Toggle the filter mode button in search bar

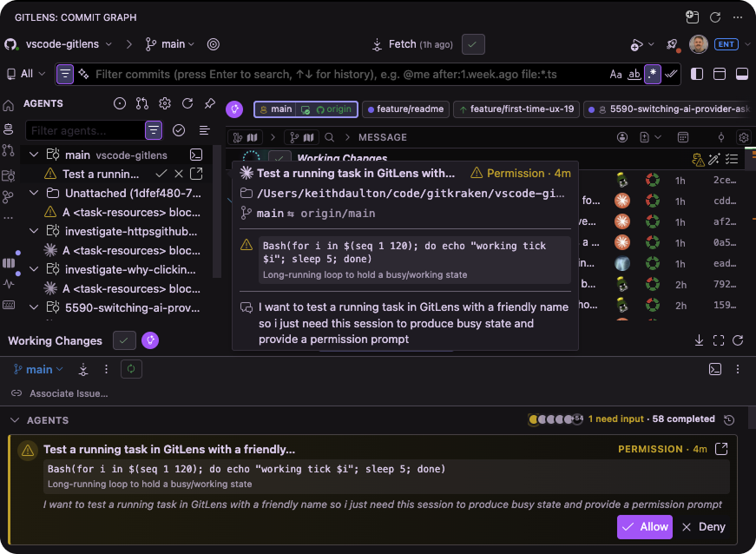point(65,75)
